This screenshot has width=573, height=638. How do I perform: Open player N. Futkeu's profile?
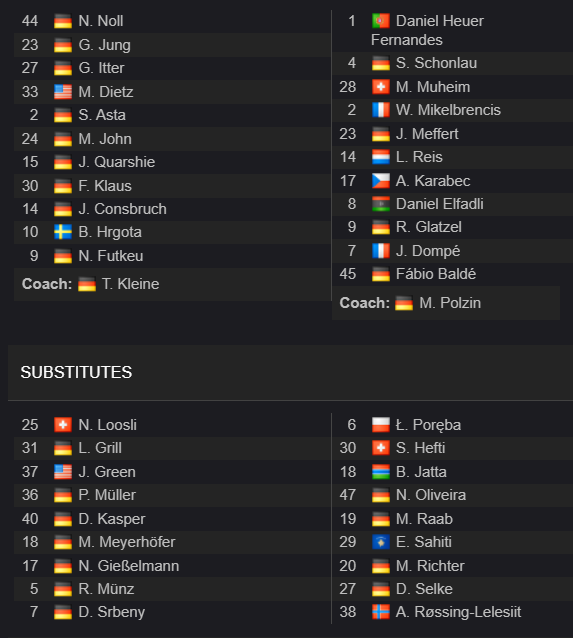pyautogui.click(x=111, y=256)
